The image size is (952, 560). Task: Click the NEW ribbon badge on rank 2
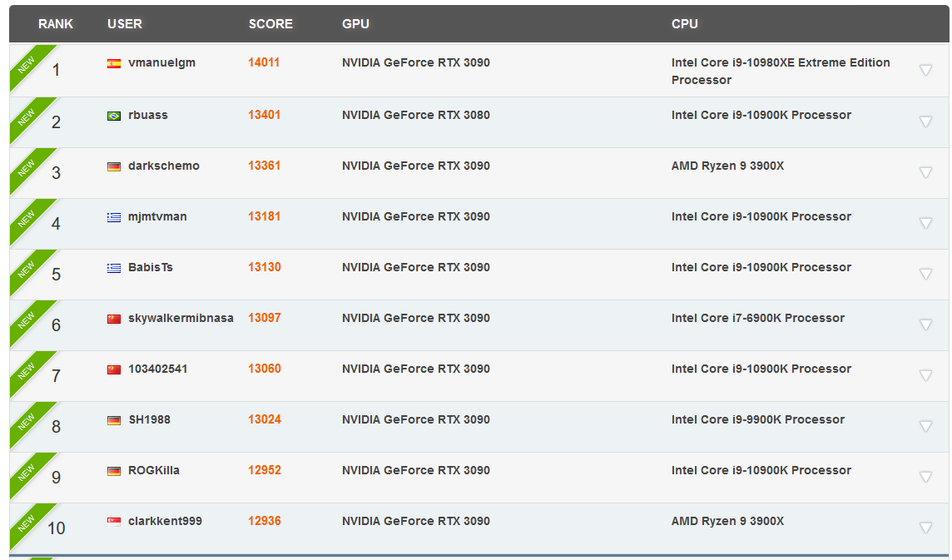(x=27, y=116)
